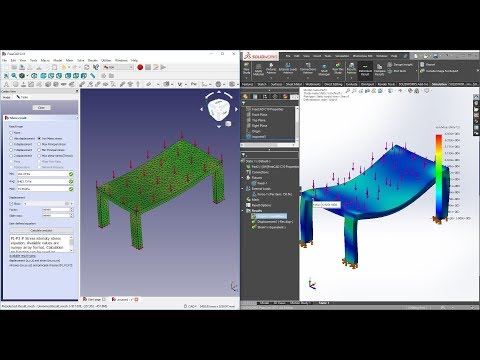Click up arrow above FreeCAD navigation cube
480x360 pixels.
point(219,92)
